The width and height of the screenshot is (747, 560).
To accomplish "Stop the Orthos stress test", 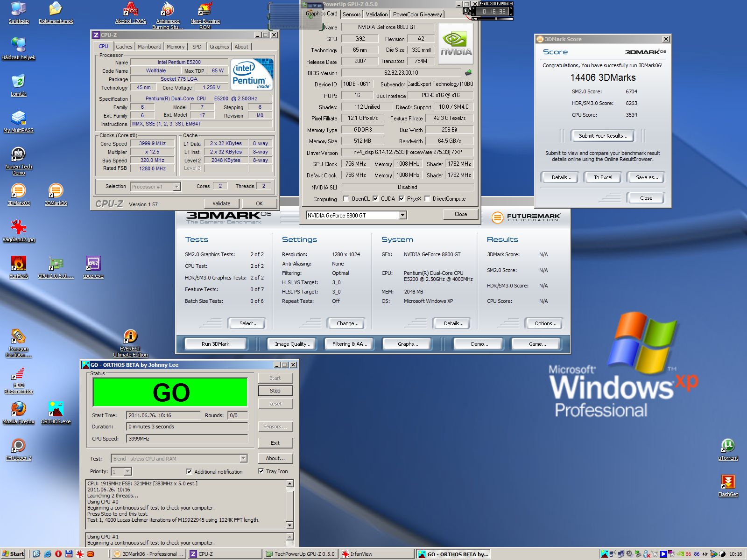I will pos(275,391).
